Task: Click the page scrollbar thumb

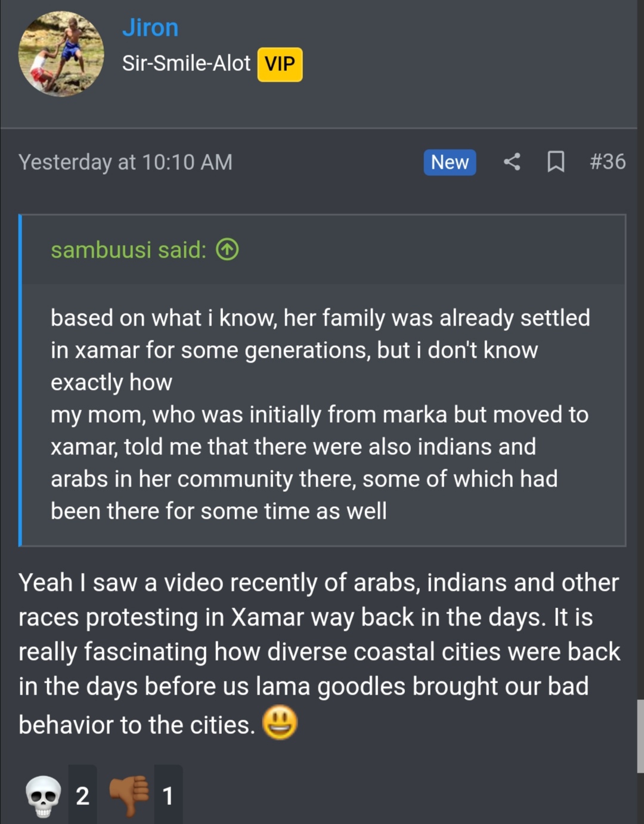Action: pos(640,736)
